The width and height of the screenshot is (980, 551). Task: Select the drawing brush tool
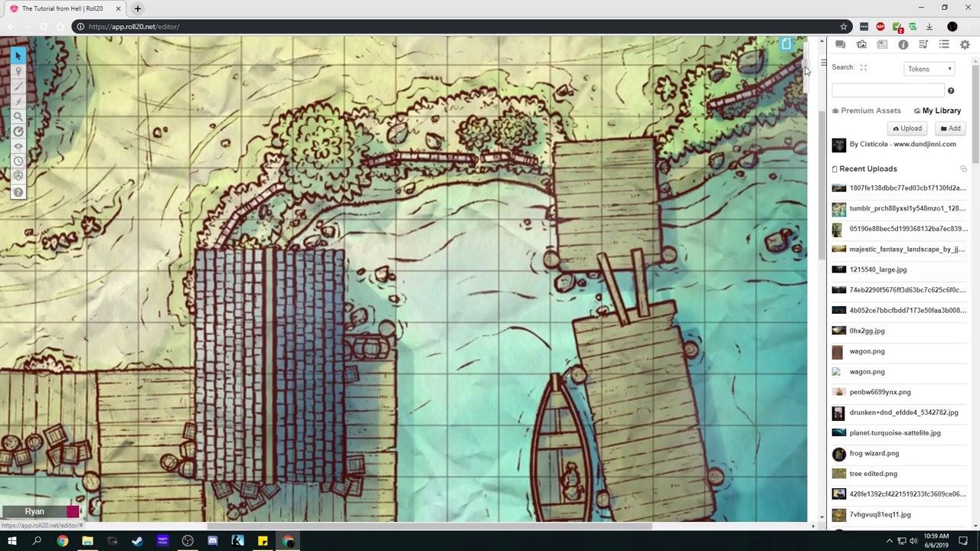(x=18, y=86)
